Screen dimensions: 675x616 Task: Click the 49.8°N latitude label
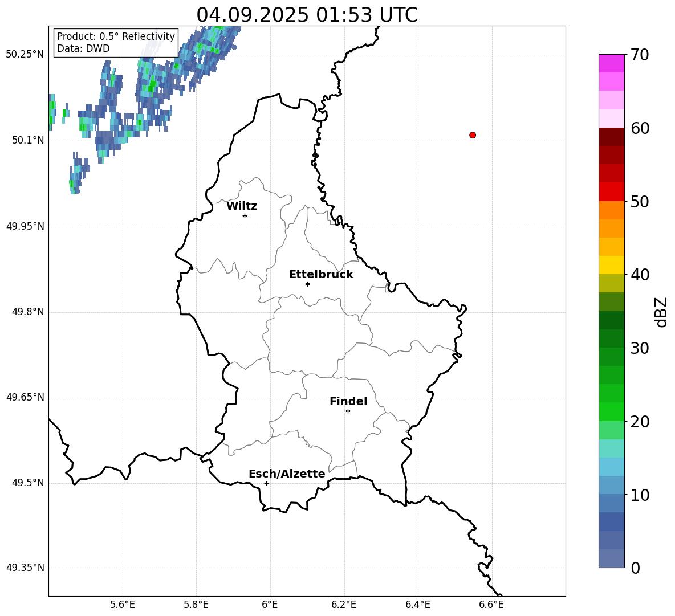(28, 312)
